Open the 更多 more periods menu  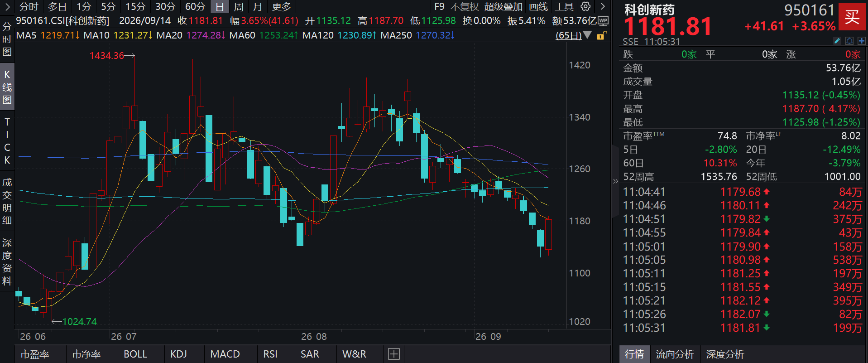(x=282, y=6)
